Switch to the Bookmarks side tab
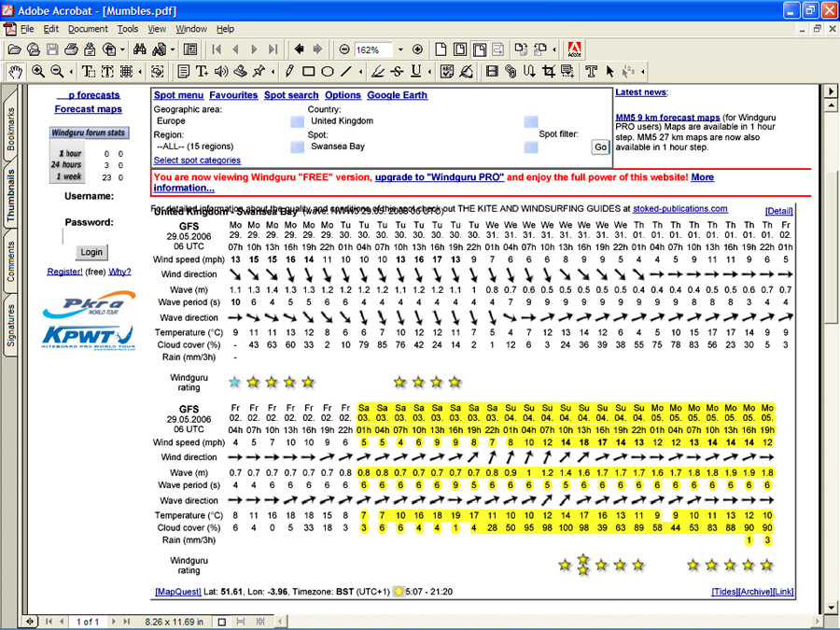 tap(10, 129)
